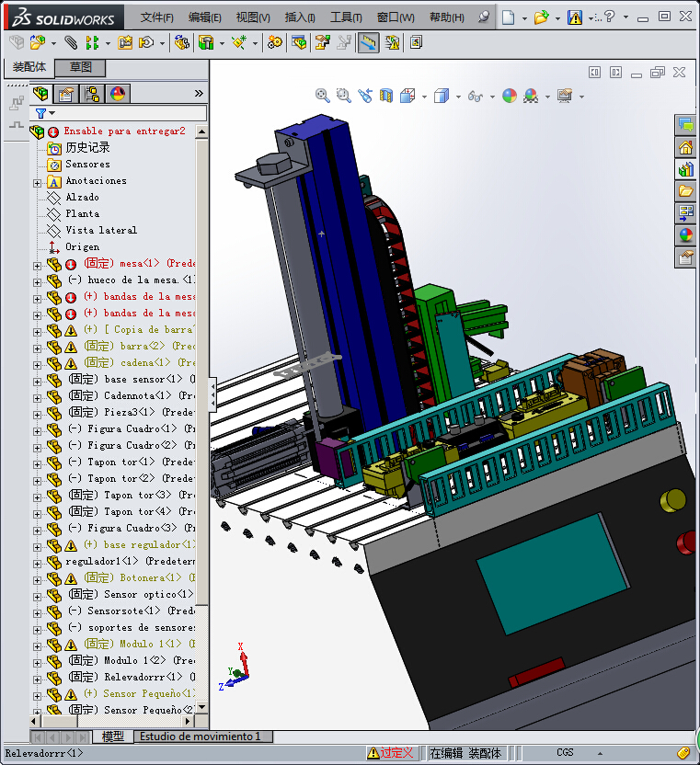Click the Display Style cube icon
This screenshot has height=765, width=700.
[x=442, y=96]
